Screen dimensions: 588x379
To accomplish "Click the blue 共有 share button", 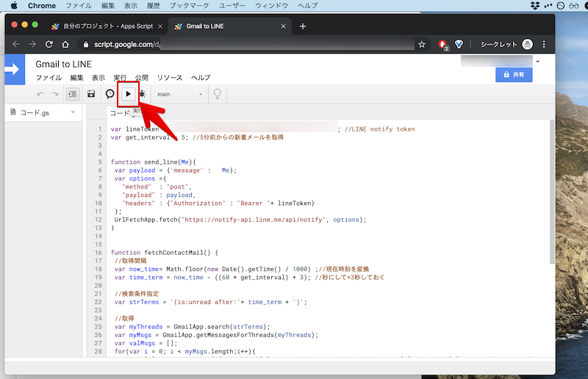I will pos(513,75).
